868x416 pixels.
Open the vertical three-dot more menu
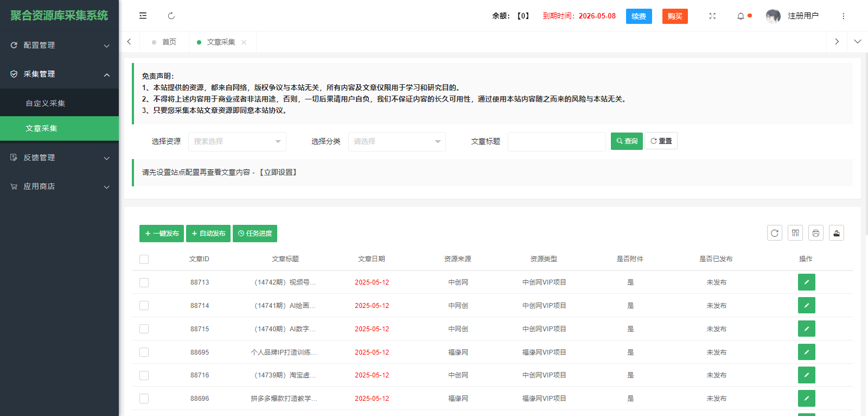click(843, 16)
